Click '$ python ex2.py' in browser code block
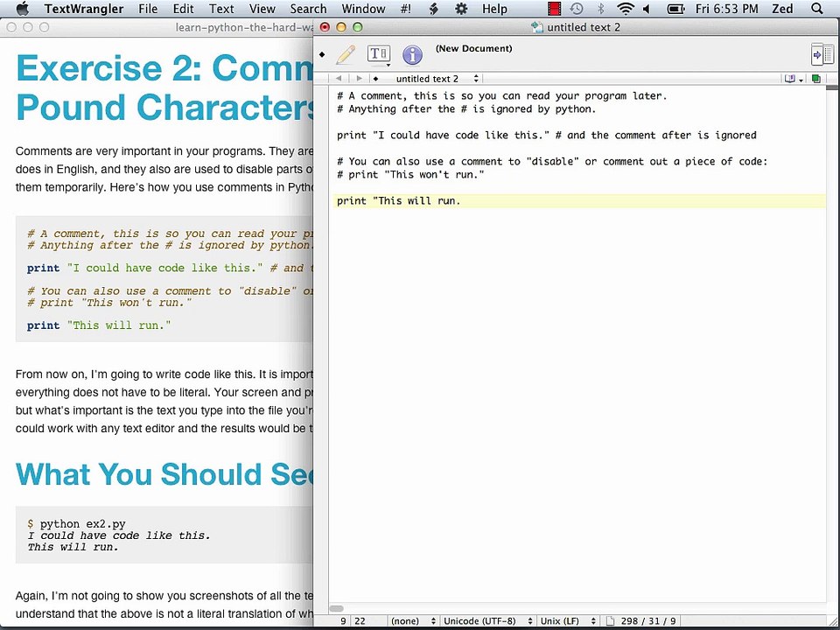Image resolution: width=840 pixels, height=630 pixels. click(x=77, y=524)
